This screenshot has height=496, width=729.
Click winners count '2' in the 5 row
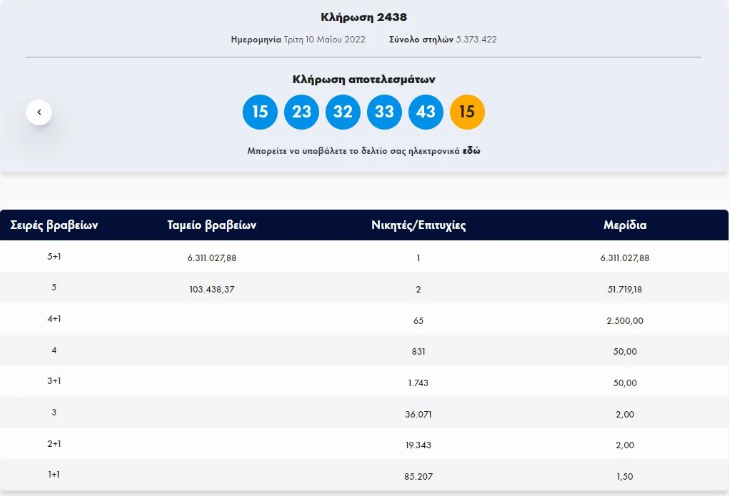(x=418, y=290)
